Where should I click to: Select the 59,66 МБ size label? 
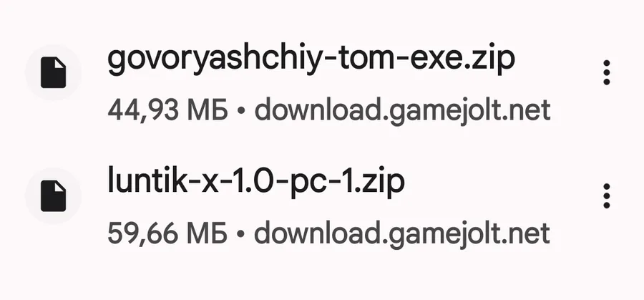click(167, 233)
